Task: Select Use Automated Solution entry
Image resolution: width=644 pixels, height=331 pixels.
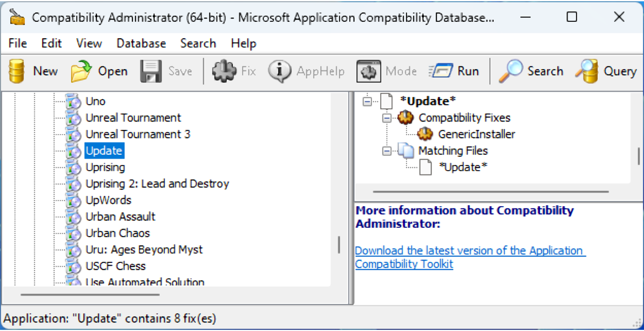Action: pyautogui.click(x=145, y=282)
